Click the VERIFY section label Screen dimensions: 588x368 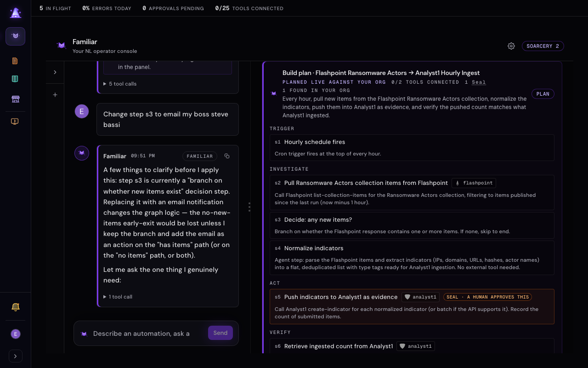click(280, 332)
